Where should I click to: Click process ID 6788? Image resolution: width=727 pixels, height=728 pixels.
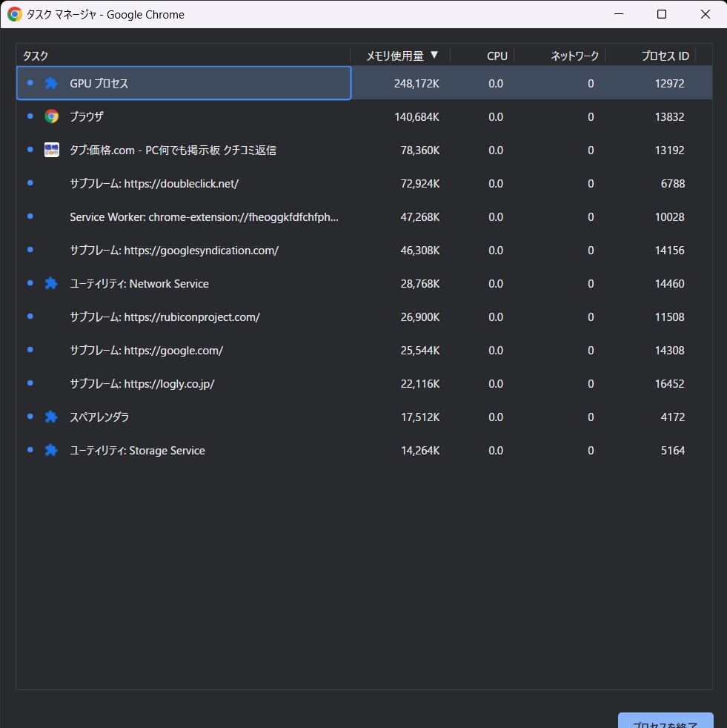point(673,184)
